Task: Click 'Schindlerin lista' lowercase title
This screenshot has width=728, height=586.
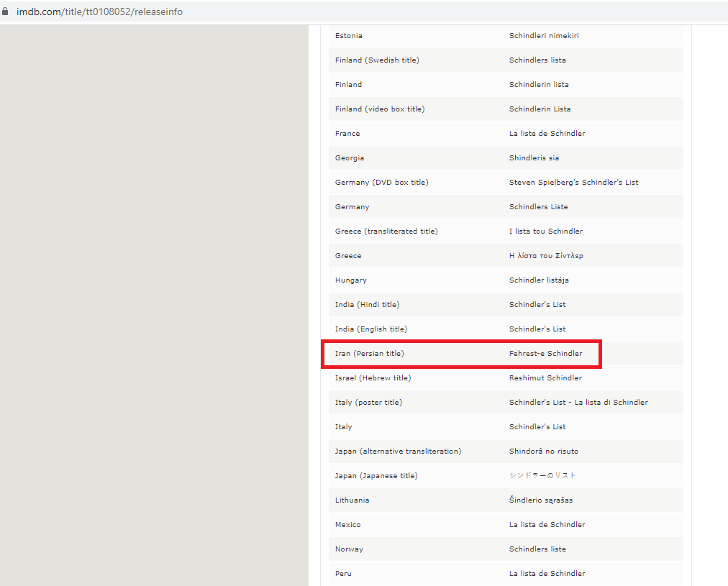Action: [539, 84]
